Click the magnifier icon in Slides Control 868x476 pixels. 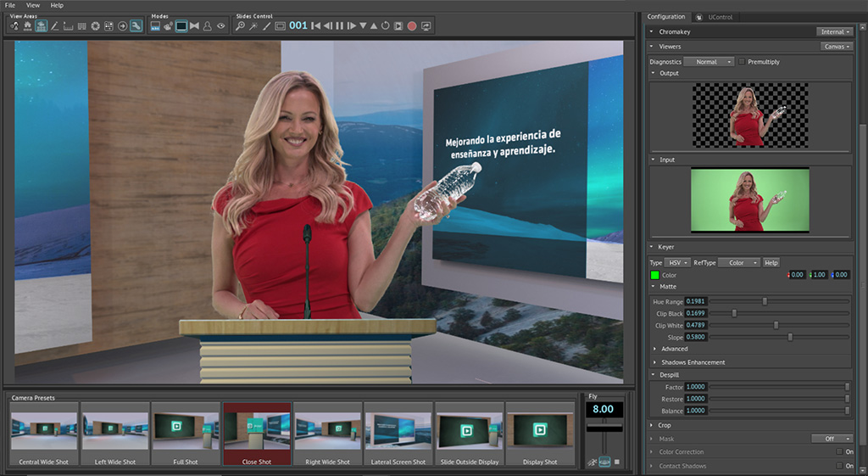click(241, 26)
